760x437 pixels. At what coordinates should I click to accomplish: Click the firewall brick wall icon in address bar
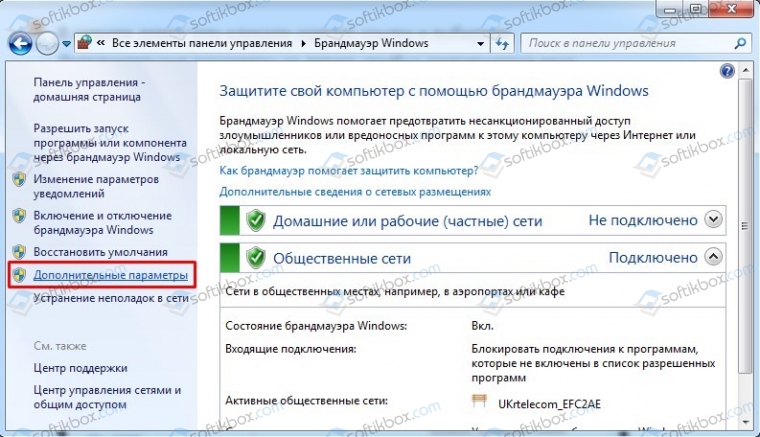[x=85, y=43]
